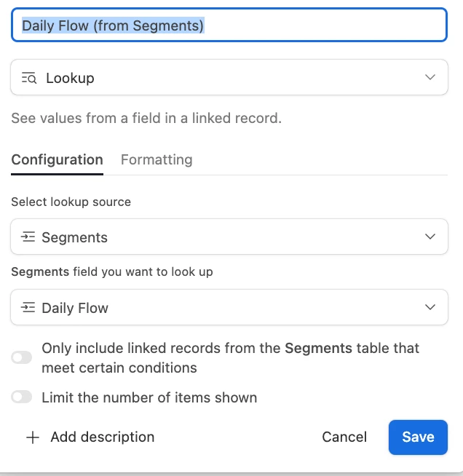Screen dimensions: 463x476
Task: Click the Lookup field type icon
Action: pyautogui.click(x=29, y=78)
